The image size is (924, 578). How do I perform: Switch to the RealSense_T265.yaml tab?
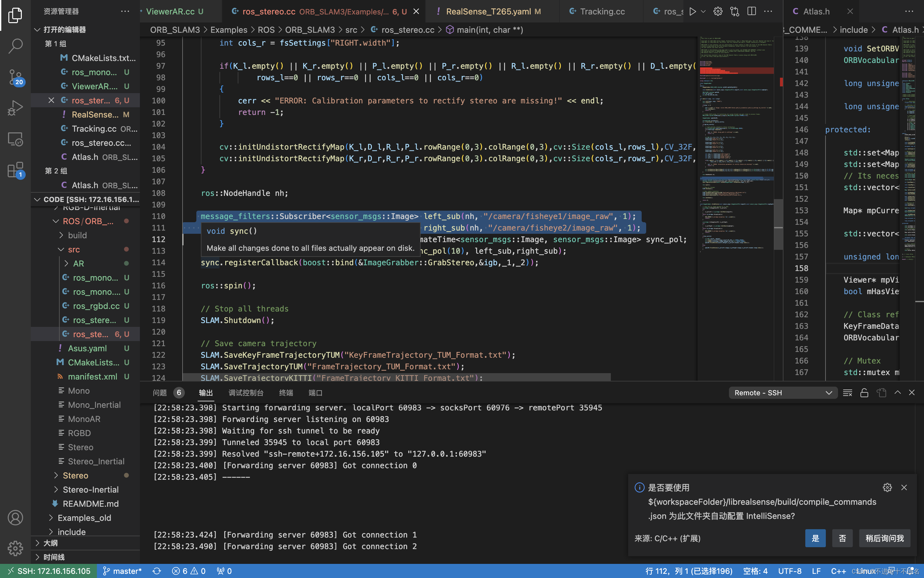click(492, 12)
